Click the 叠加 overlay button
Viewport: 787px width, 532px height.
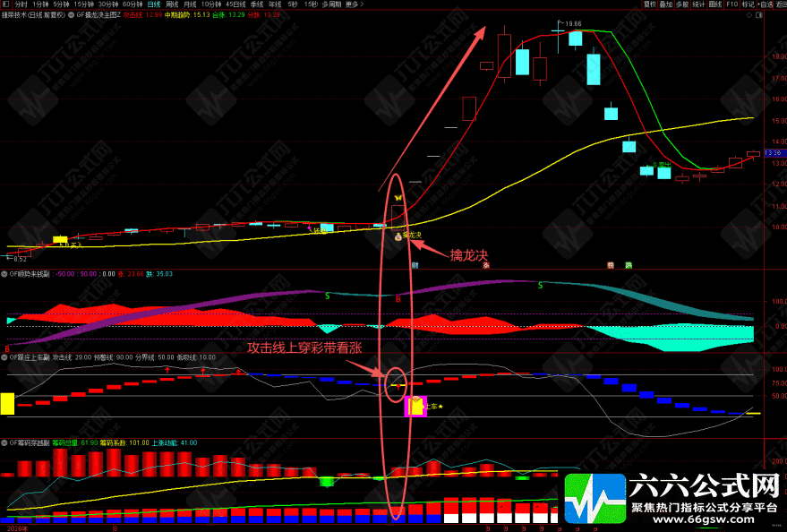pos(666,4)
